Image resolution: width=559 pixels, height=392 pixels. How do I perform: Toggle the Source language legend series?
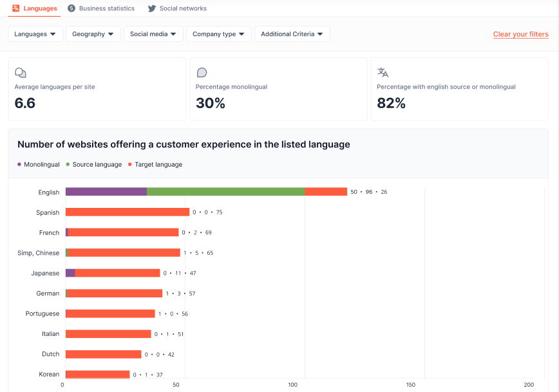pyautogui.click(x=93, y=165)
